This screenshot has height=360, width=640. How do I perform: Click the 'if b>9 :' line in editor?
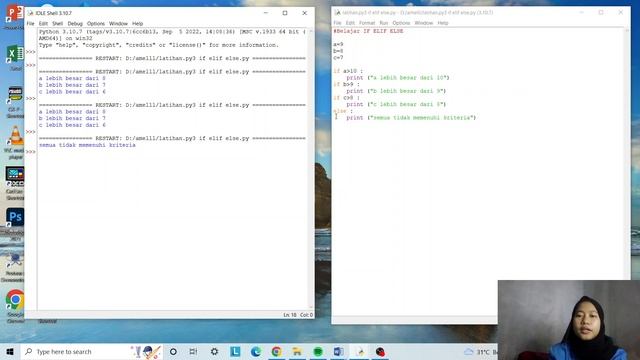pyautogui.click(x=346, y=84)
